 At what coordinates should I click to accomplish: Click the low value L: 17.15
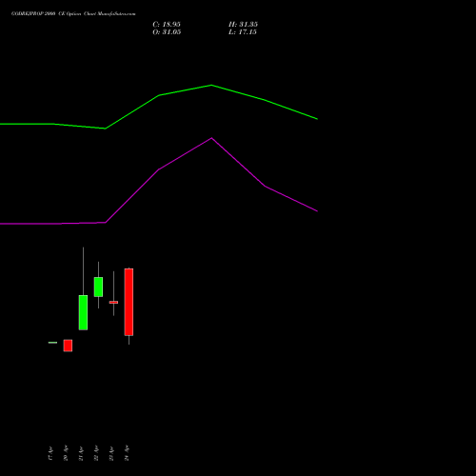tap(243, 32)
